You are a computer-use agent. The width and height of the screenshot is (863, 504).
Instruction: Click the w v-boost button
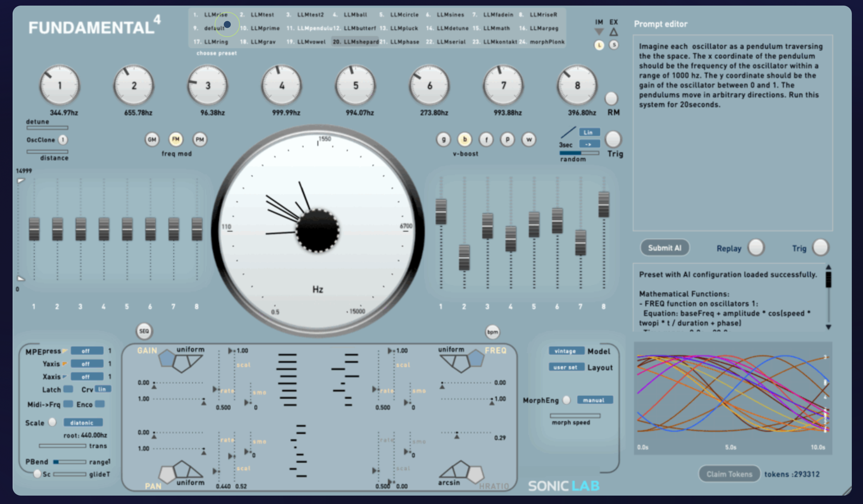(529, 139)
